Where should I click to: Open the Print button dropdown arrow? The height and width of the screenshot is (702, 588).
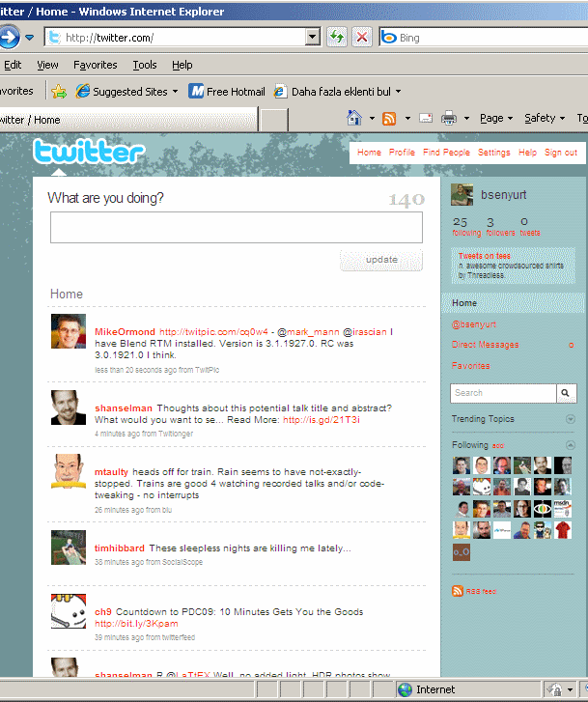coord(466,118)
